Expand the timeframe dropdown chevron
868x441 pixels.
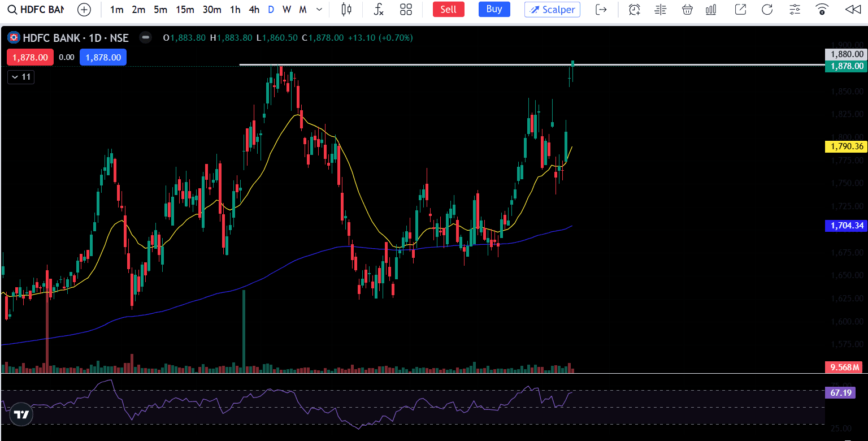(319, 10)
